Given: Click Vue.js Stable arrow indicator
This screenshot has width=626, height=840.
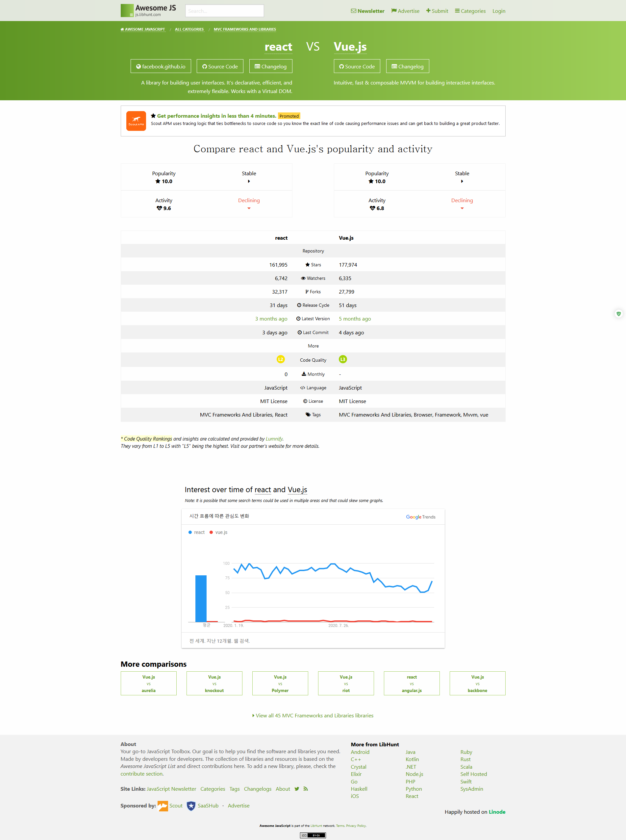Looking at the screenshot, I should point(462,181).
